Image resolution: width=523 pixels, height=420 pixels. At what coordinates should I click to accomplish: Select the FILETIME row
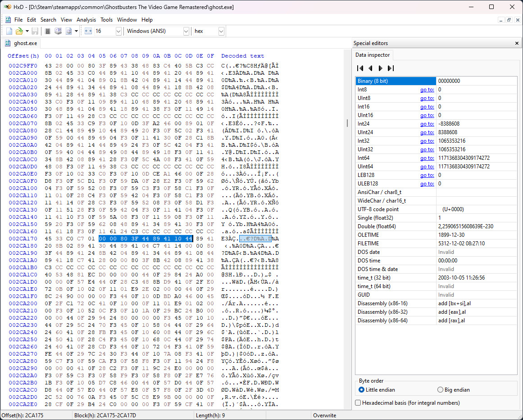(x=436, y=244)
